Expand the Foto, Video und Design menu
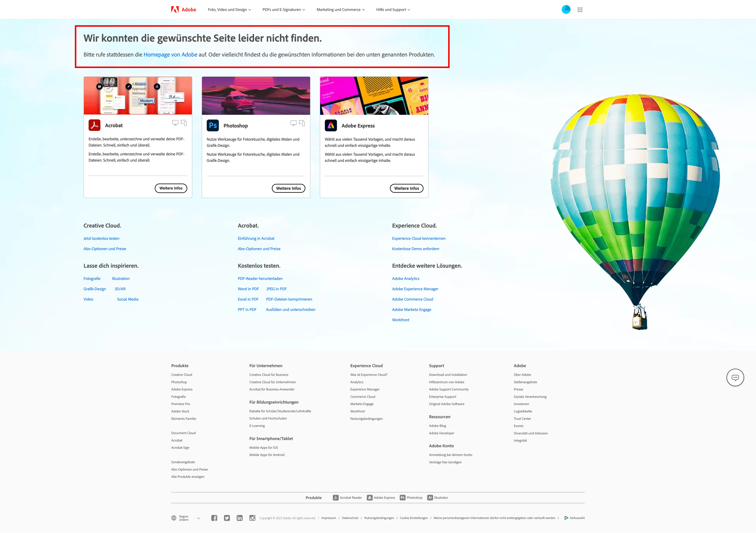756x533 pixels. point(229,10)
